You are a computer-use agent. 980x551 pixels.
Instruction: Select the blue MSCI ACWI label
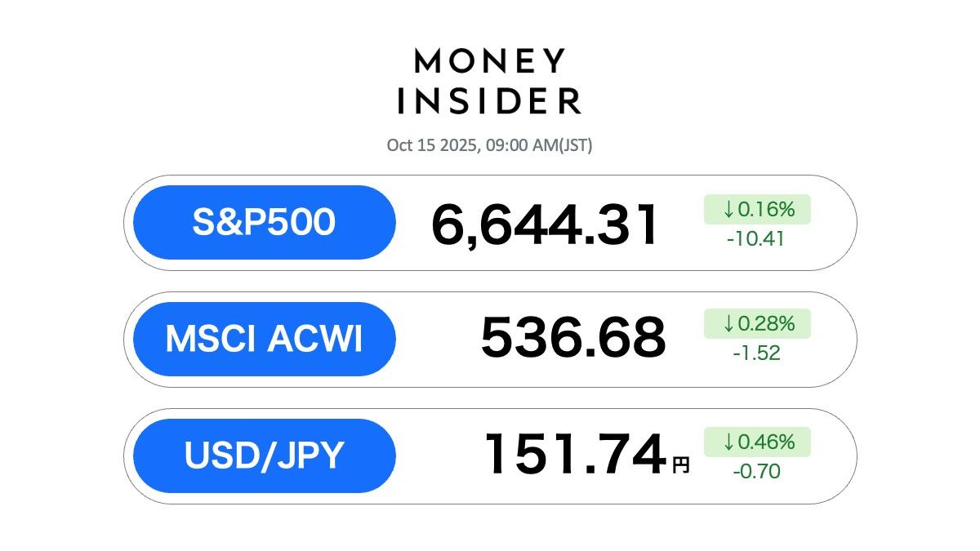[x=264, y=339]
